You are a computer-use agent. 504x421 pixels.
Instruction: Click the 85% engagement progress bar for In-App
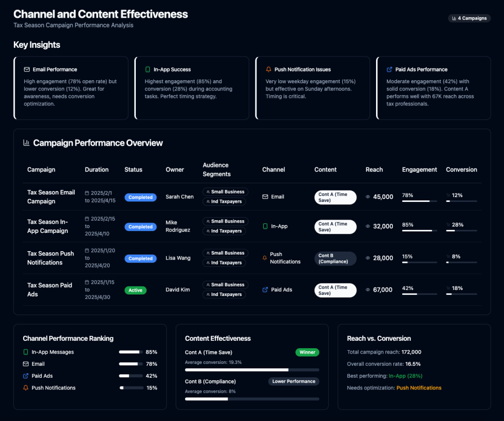419,230
